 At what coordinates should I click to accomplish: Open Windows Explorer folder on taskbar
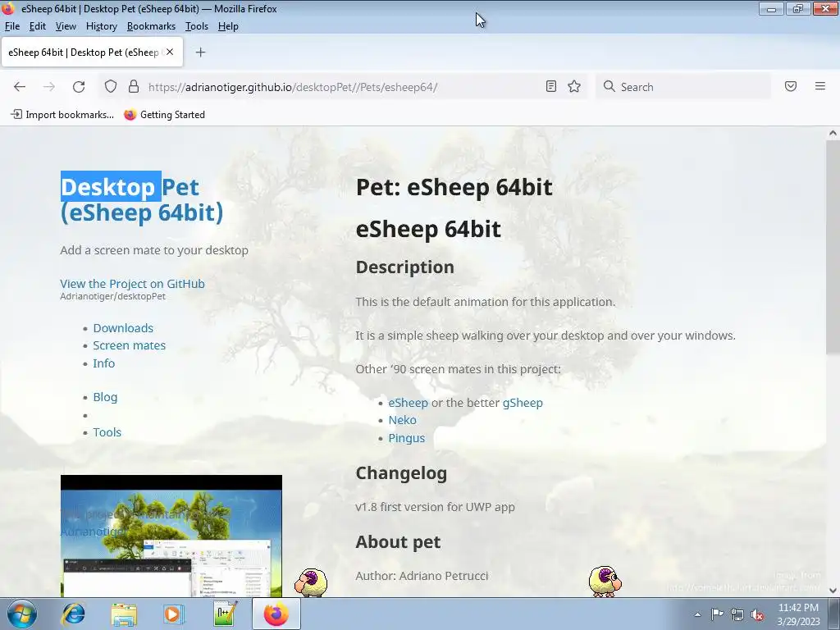click(124, 614)
